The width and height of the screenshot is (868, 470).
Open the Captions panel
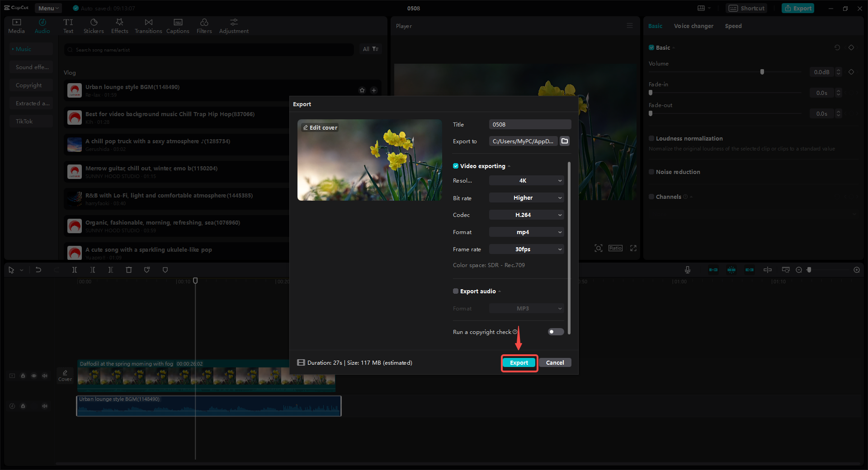[178, 25]
